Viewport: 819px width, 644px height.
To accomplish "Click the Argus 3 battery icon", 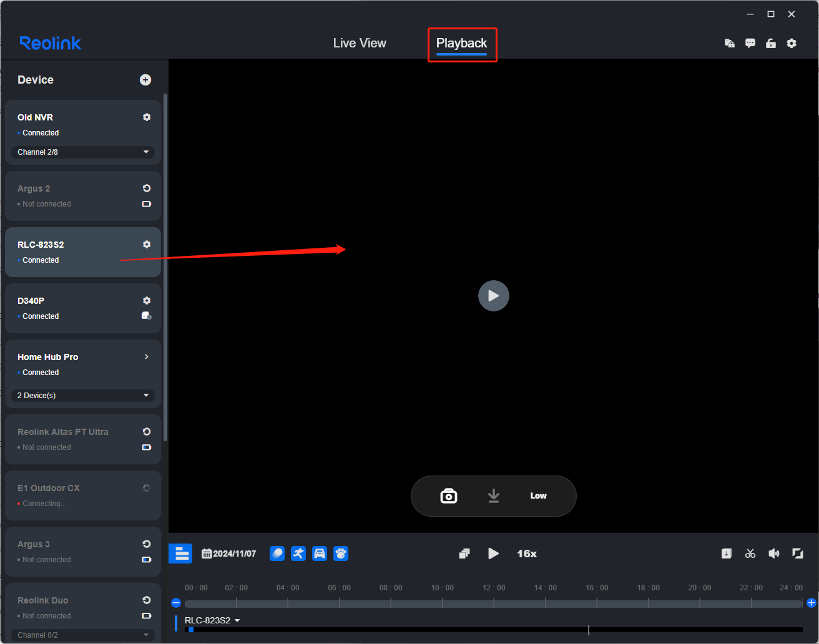I will [x=147, y=560].
